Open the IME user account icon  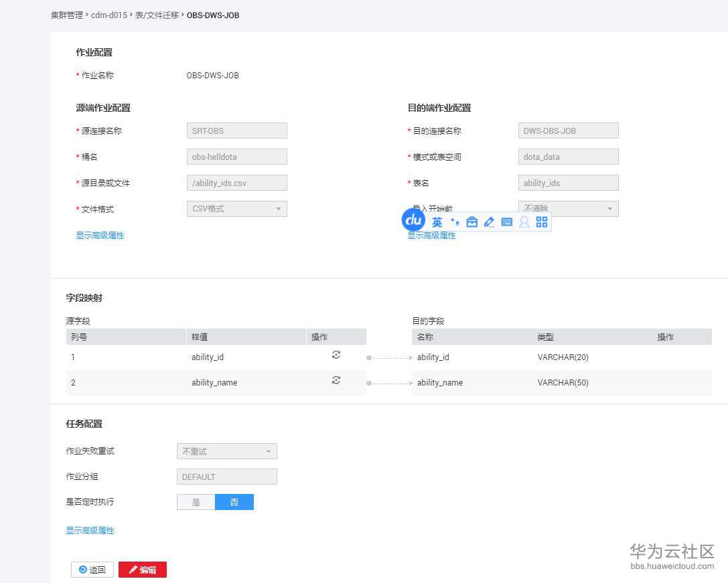coord(524,222)
